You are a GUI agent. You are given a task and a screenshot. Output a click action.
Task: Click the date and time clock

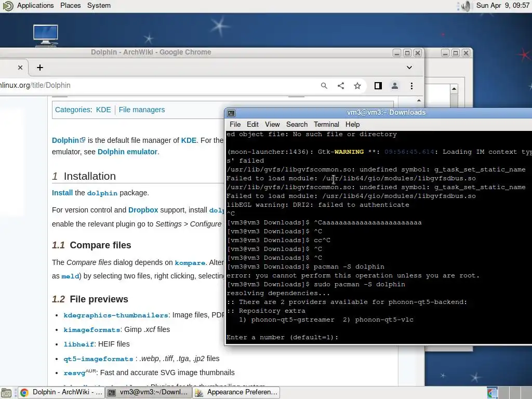coord(502,5)
